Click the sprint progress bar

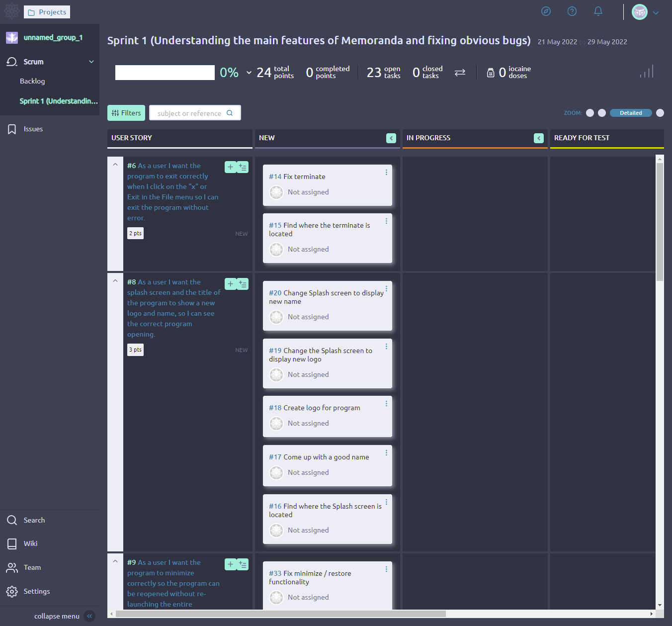click(165, 73)
